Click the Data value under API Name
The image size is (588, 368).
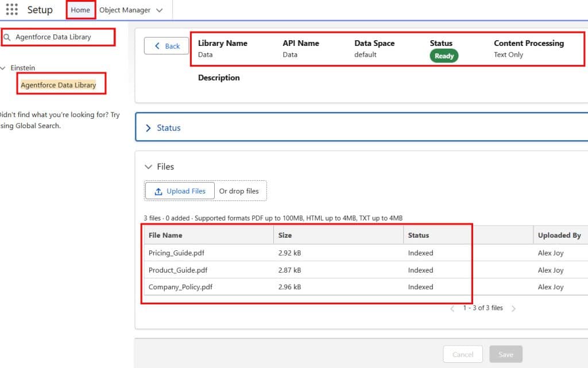coord(290,55)
